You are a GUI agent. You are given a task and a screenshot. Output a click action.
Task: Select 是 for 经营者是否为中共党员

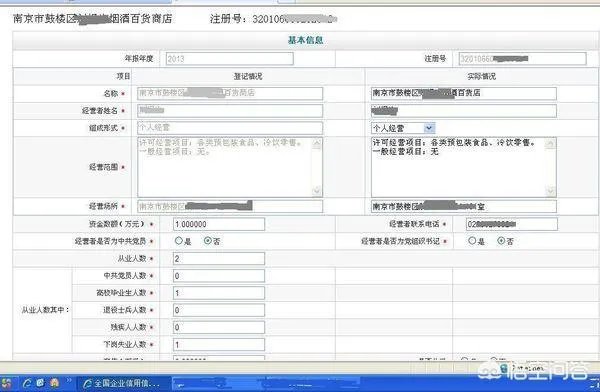(179, 241)
